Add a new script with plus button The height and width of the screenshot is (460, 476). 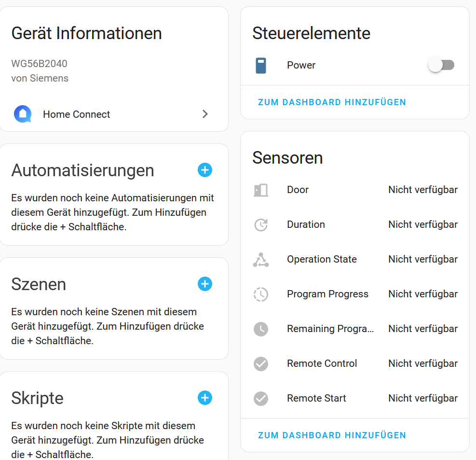coord(205,398)
